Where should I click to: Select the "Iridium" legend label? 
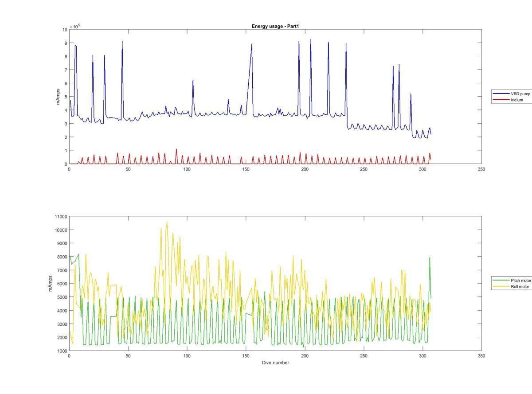[x=517, y=100]
